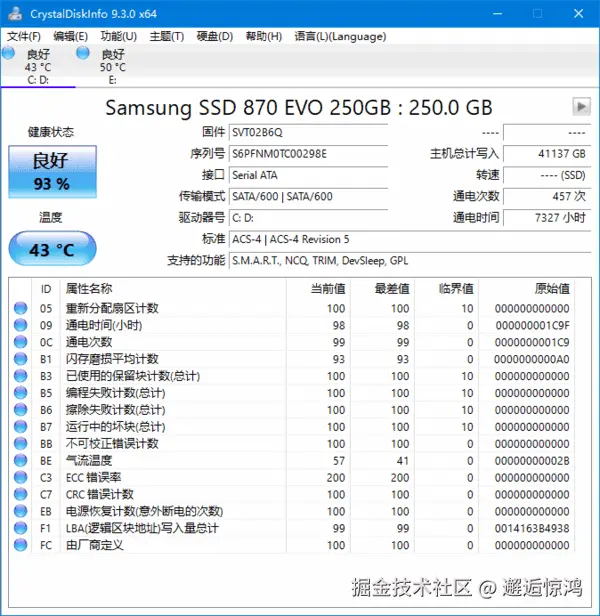Image resolution: width=600 pixels, height=616 pixels.
Task: Click the 原始值 column header
Action: pyautogui.click(x=527, y=289)
